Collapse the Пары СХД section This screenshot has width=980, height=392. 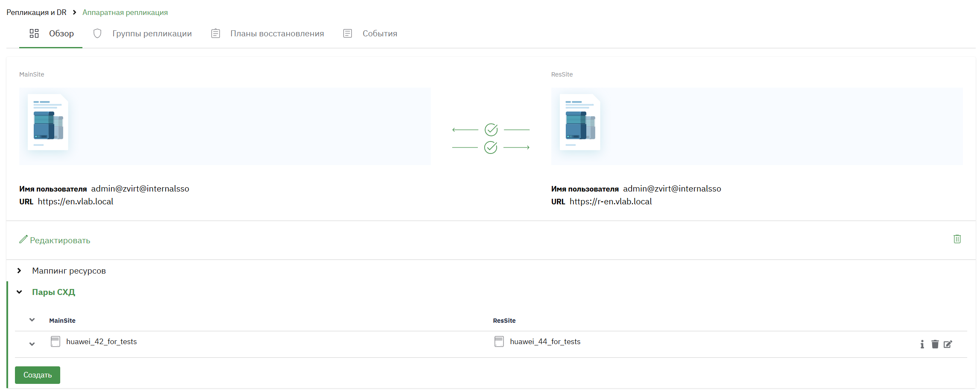19,292
